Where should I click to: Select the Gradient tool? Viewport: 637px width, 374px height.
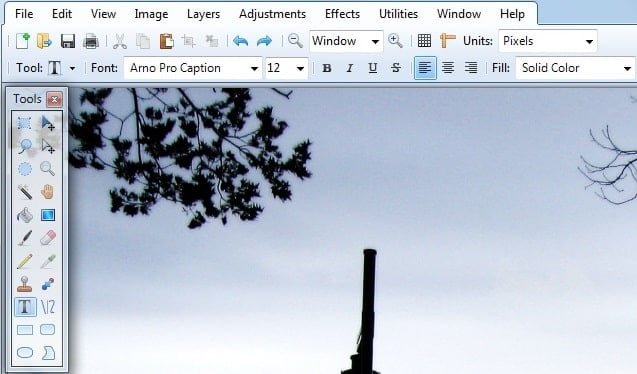pyautogui.click(x=48, y=215)
